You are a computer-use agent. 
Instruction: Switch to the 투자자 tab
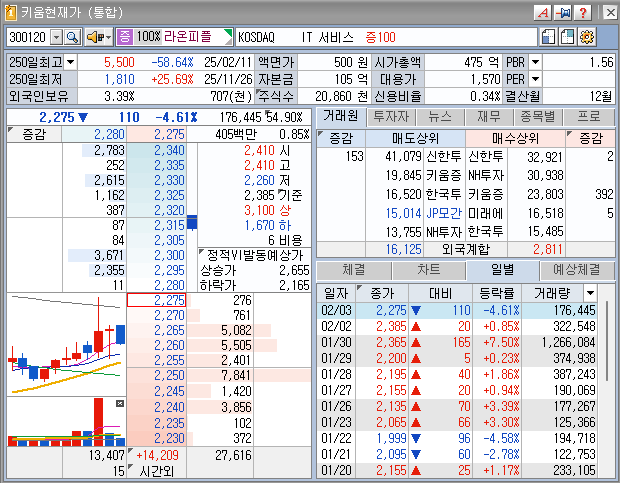(x=391, y=117)
